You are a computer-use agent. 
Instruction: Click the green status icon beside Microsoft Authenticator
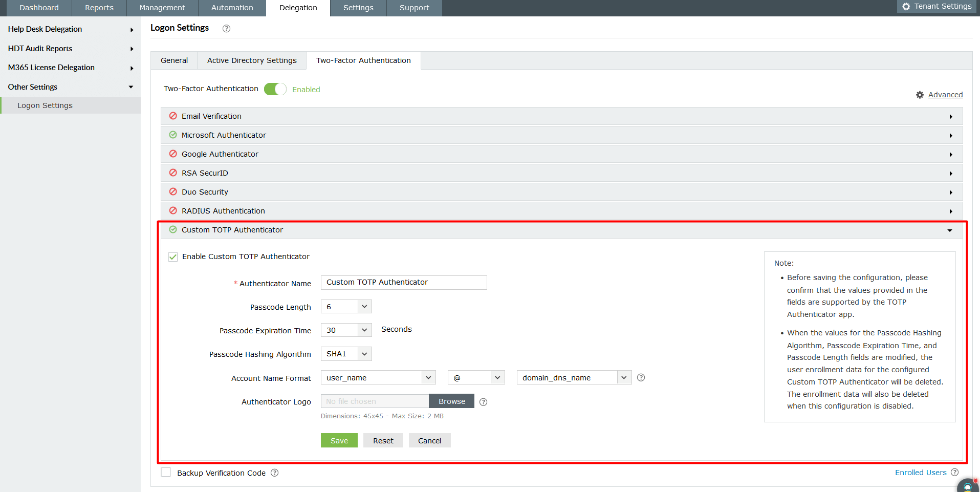[x=172, y=135]
